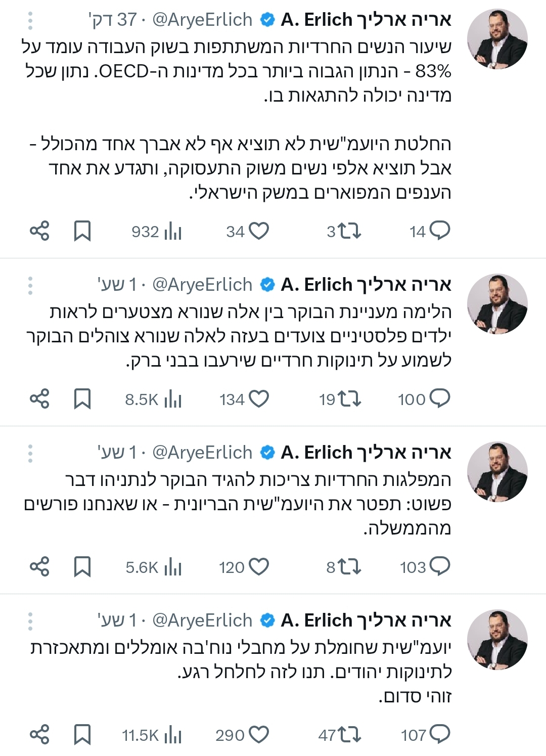546x756 pixels.
Task: Repost the tweet with 47 reposts
Action: pyautogui.click(x=349, y=735)
